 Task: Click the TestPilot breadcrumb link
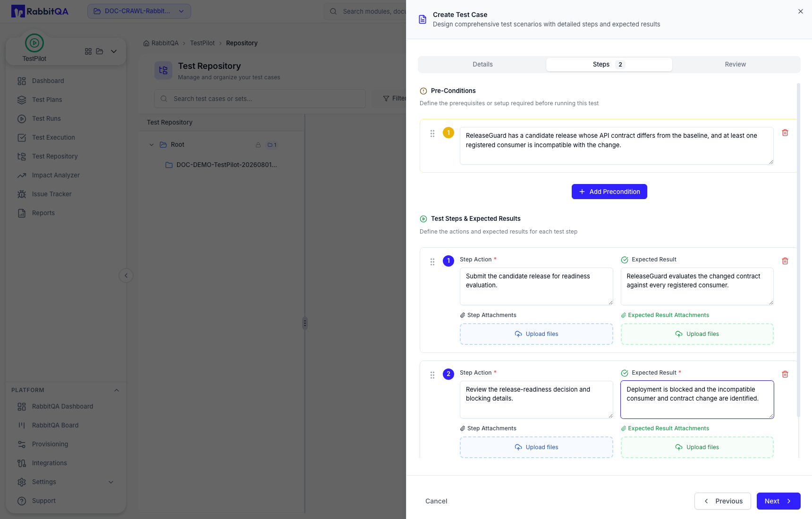tap(202, 43)
